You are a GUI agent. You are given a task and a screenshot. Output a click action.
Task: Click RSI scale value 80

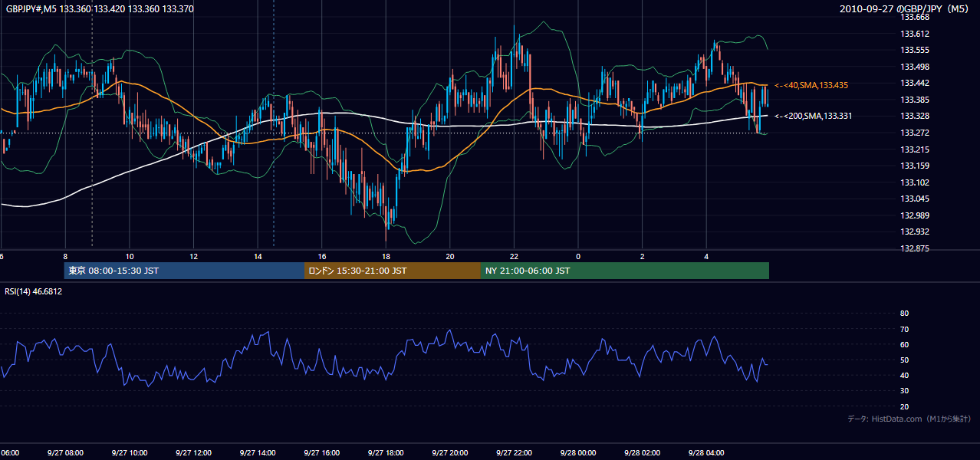(x=904, y=314)
